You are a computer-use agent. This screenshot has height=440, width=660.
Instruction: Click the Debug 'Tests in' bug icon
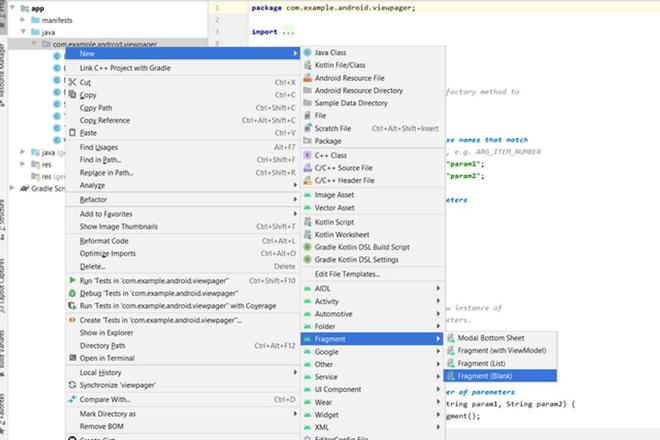tap(71, 294)
